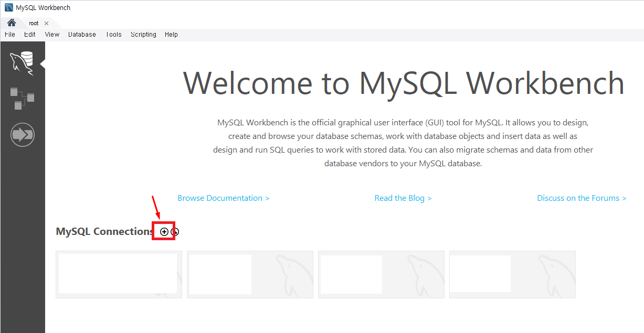Open the migration arrow sidebar icon
This screenshot has height=333, width=644.
pos(22,135)
